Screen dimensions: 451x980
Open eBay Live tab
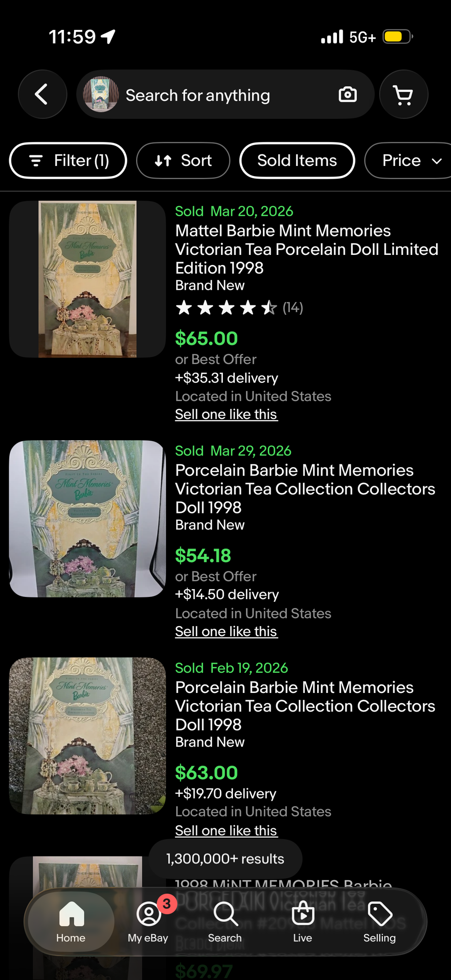pyautogui.click(x=303, y=922)
